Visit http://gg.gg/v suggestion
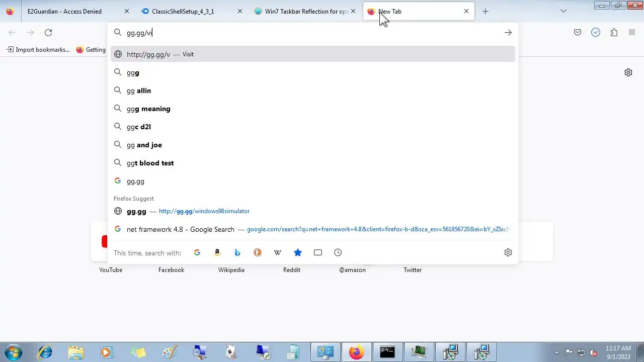Image resolution: width=644 pixels, height=362 pixels. click(313, 54)
